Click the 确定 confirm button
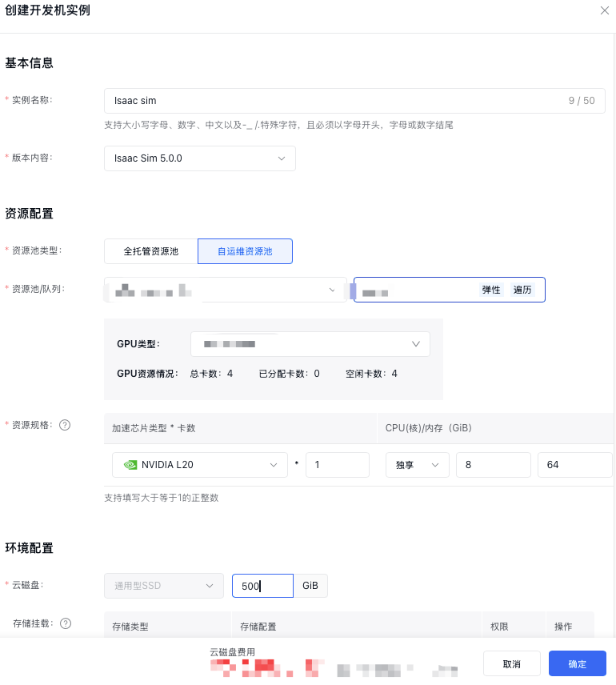616x685 pixels. [x=577, y=664]
